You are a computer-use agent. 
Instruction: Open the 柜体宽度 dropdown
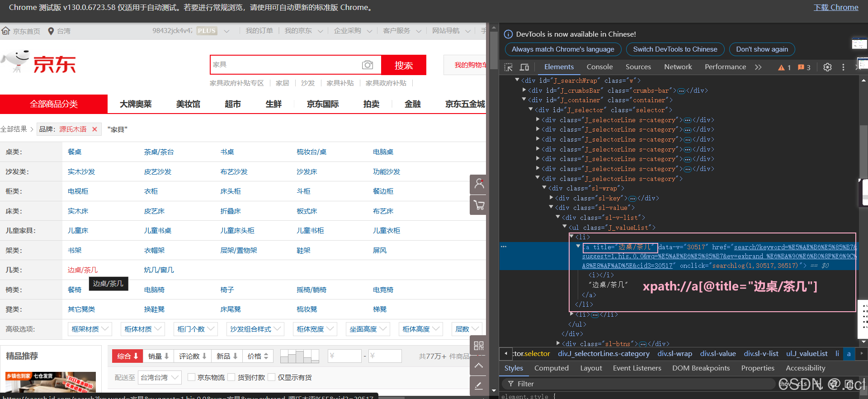coord(315,329)
